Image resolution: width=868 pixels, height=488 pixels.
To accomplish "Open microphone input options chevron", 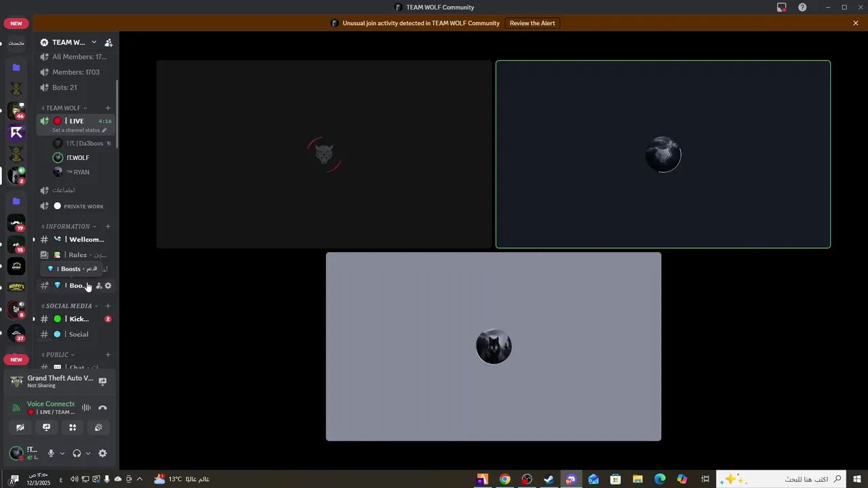I will [62, 453].
